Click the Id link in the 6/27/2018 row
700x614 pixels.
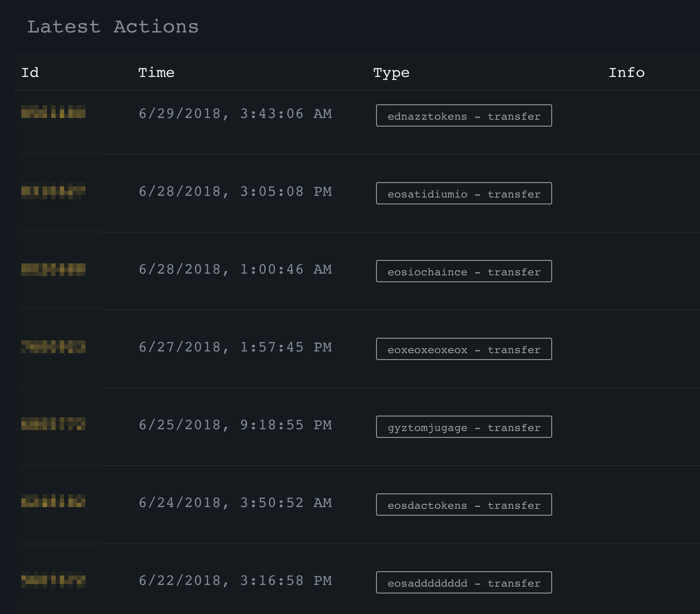coord(53,347)
